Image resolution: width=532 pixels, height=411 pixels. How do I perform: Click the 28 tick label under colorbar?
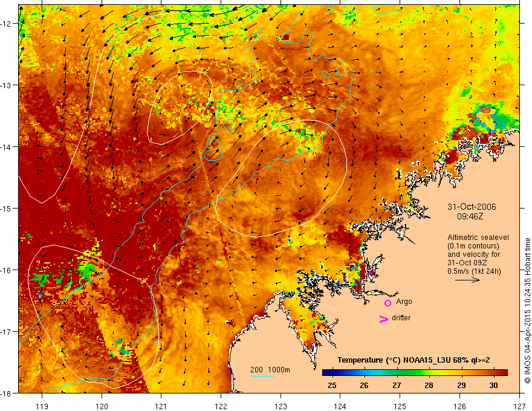[x=429, y=385]
